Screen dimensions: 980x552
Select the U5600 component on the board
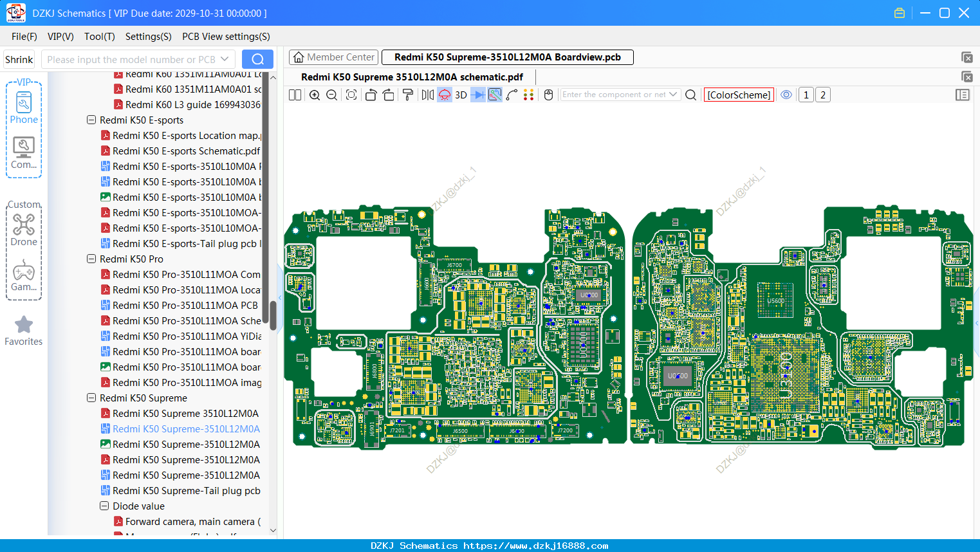point(775,300)
